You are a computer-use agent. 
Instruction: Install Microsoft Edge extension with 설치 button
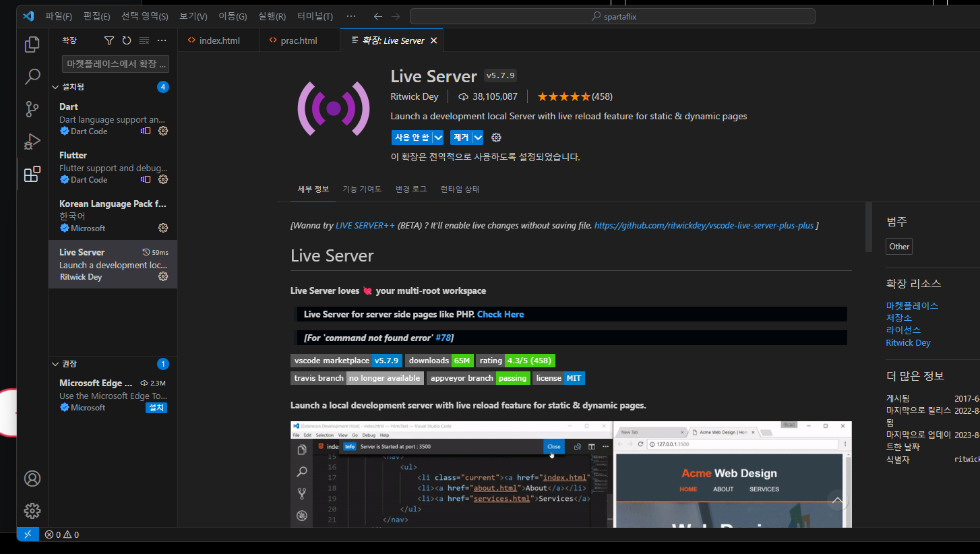coord(156,408)
